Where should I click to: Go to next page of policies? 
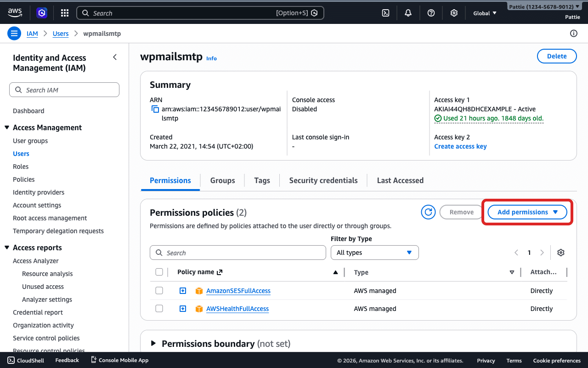(542, 253)
